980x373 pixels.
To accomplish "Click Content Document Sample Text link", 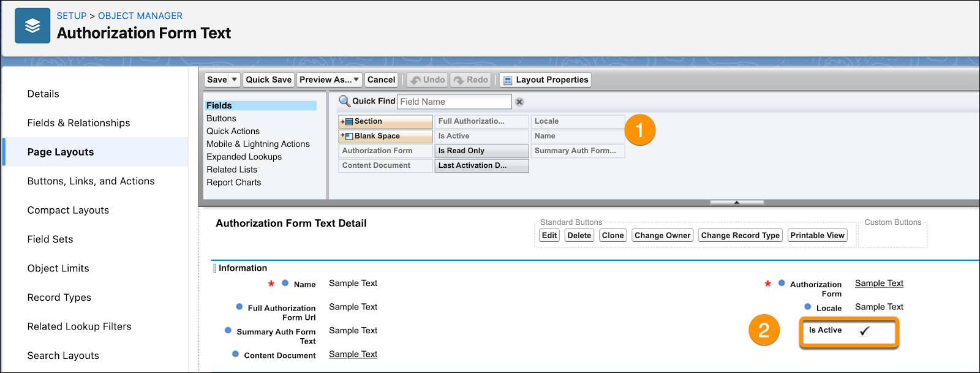I will (353, 354).
